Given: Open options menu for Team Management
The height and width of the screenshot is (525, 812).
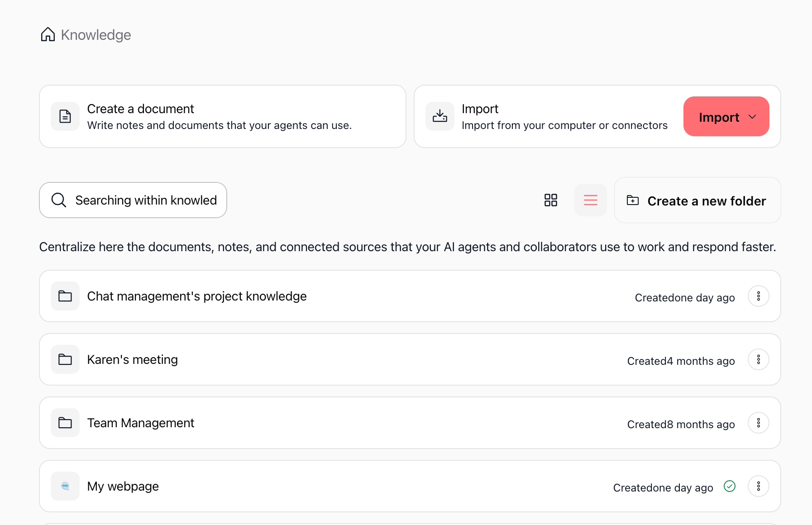Looking at the screenshot, I should tap(759, 423).
